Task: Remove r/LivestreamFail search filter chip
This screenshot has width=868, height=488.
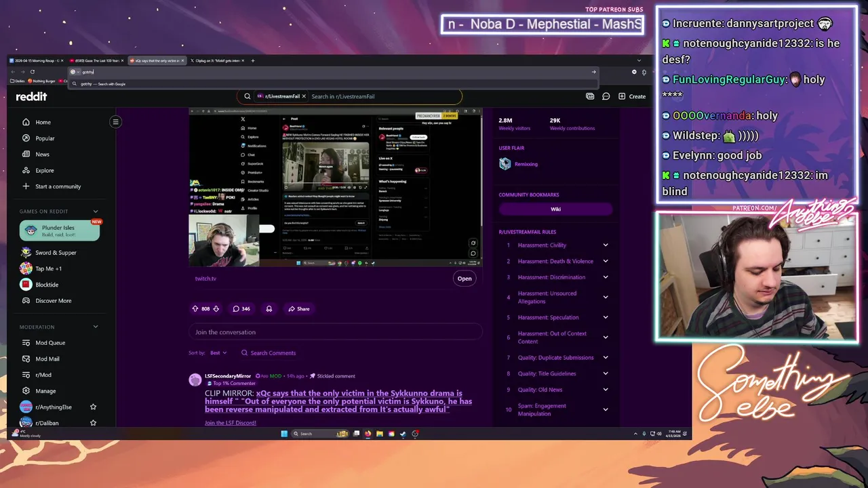Action: pyautogui.click(x=304, y=96)
